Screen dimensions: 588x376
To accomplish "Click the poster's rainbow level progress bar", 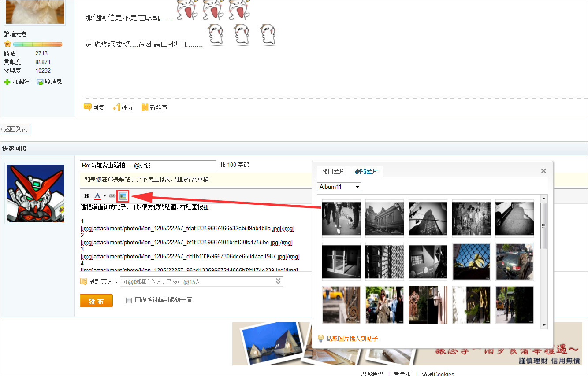I will (x=37, y=44).
